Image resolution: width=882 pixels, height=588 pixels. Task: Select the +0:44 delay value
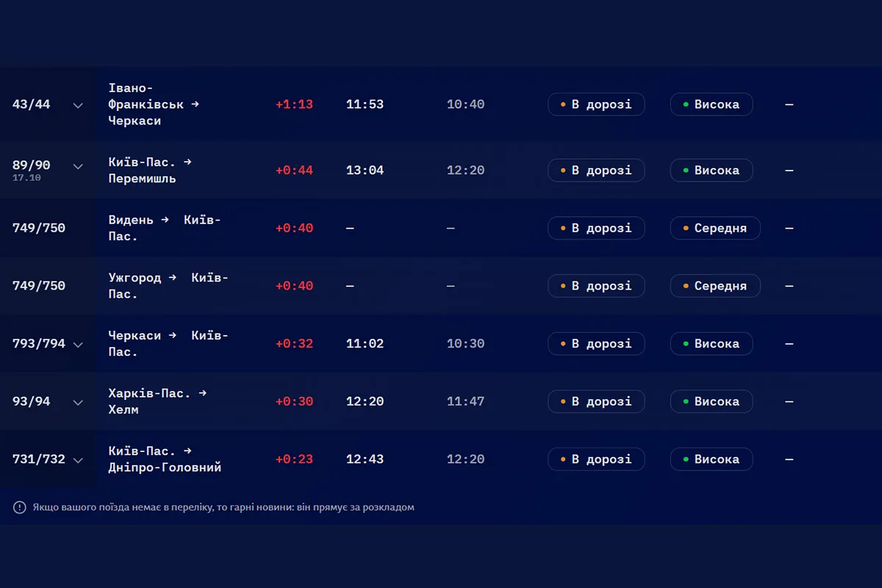pos(294,171)
